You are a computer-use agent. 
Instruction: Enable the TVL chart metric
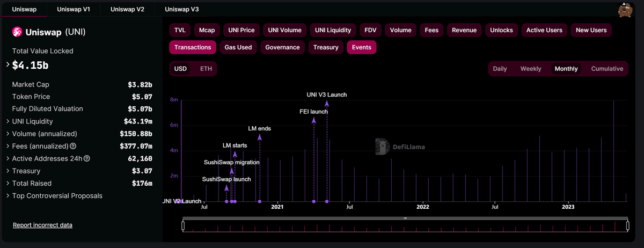click(x=179, y=30)
